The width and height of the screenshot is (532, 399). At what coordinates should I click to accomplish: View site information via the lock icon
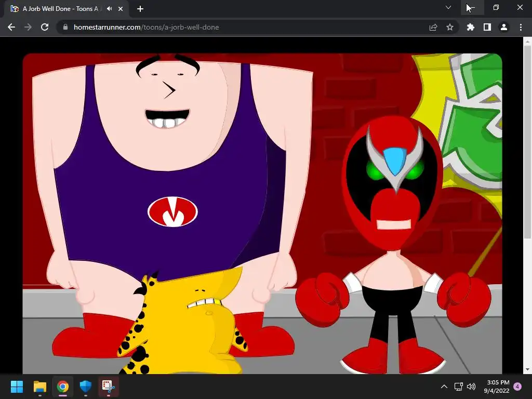click(x=65, y=27)
